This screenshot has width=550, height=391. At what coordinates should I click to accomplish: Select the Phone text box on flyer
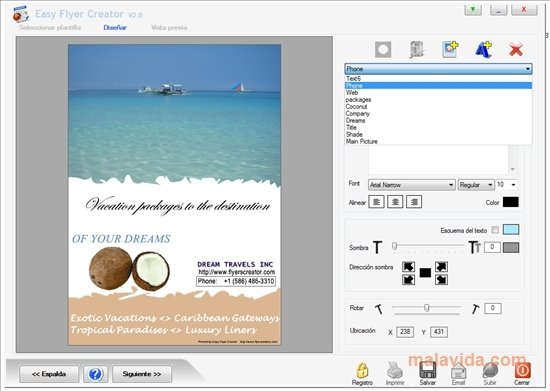tap(236, 281)
